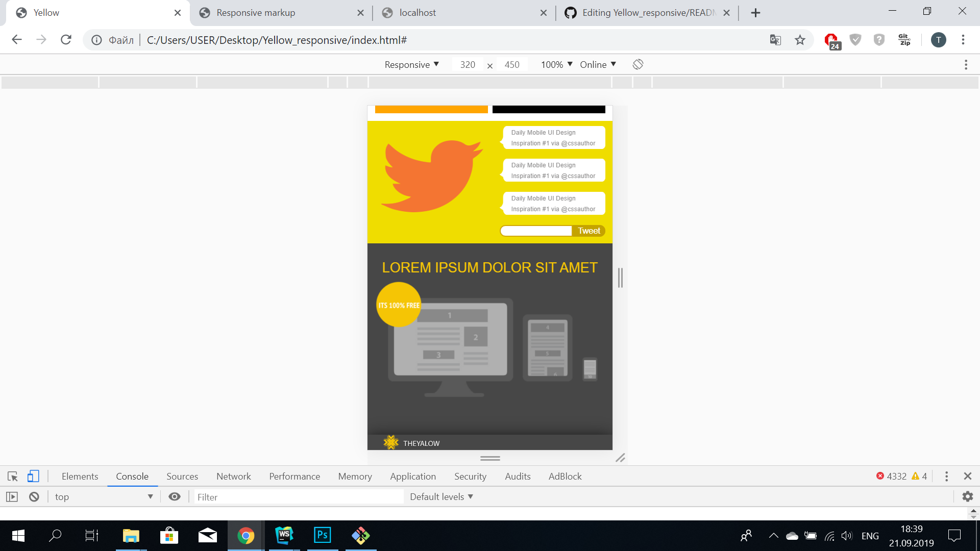Click the browser forward arrow
This screenshot has height=551, width=980.
pyautogui.click(x=41, y=40)
